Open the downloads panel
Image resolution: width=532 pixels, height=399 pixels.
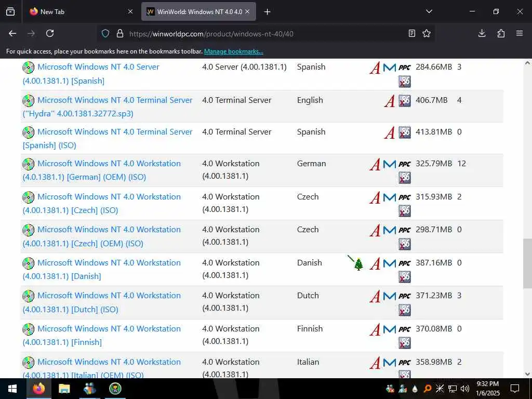coord(482,33)
